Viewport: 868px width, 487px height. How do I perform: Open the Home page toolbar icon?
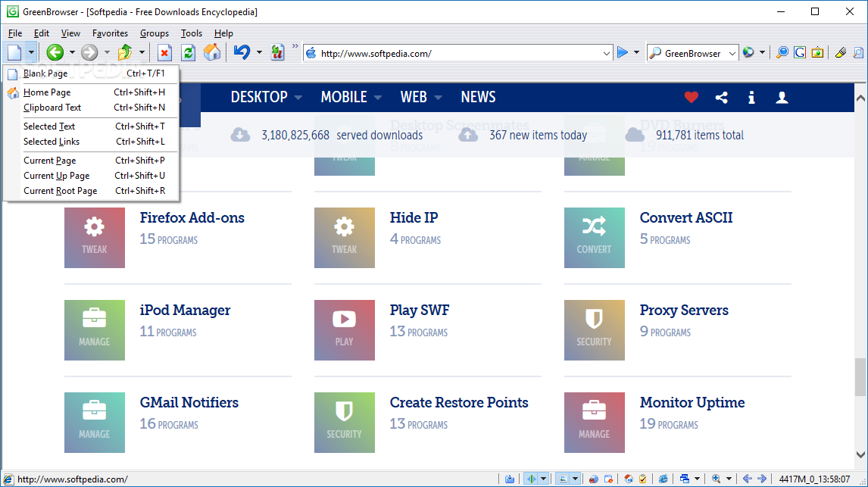coord(212,53)
